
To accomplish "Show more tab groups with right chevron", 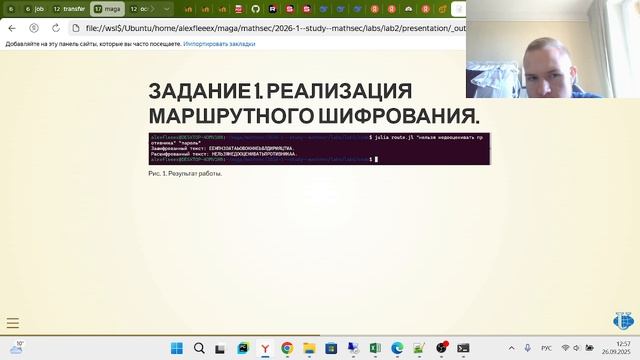I will tap(153, 9).
